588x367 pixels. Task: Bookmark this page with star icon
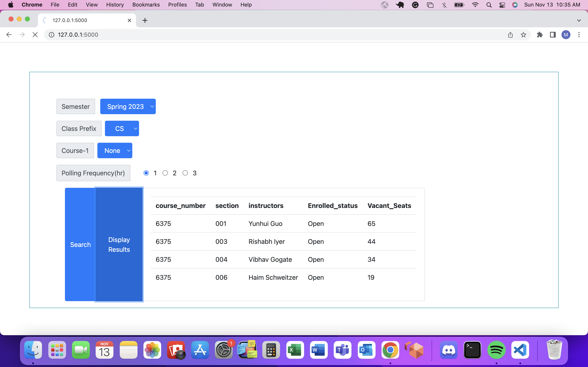pyautogui.click(x=523, y=35)
